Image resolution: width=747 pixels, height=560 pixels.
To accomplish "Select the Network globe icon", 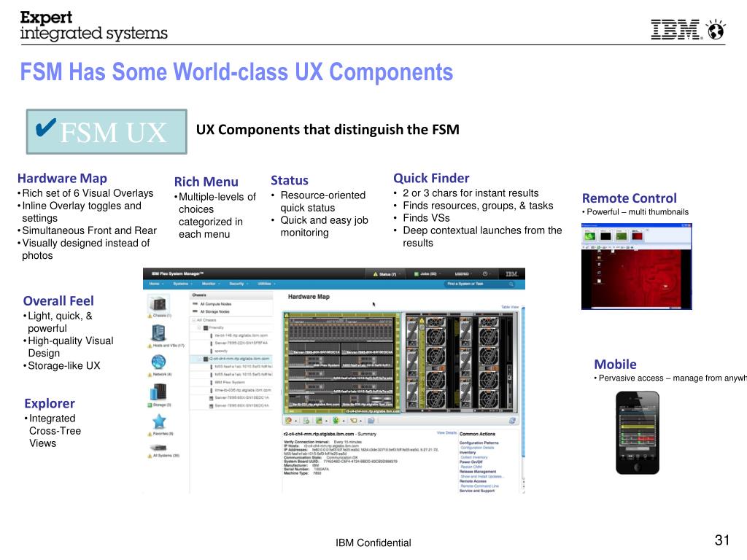I will click(x=158, y=362).
